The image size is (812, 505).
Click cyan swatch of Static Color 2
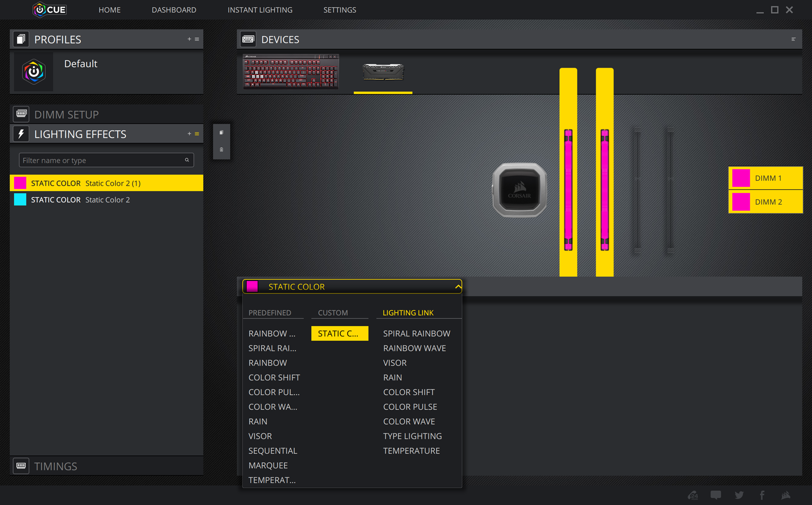pyautogui.click(x=20, y=199)
